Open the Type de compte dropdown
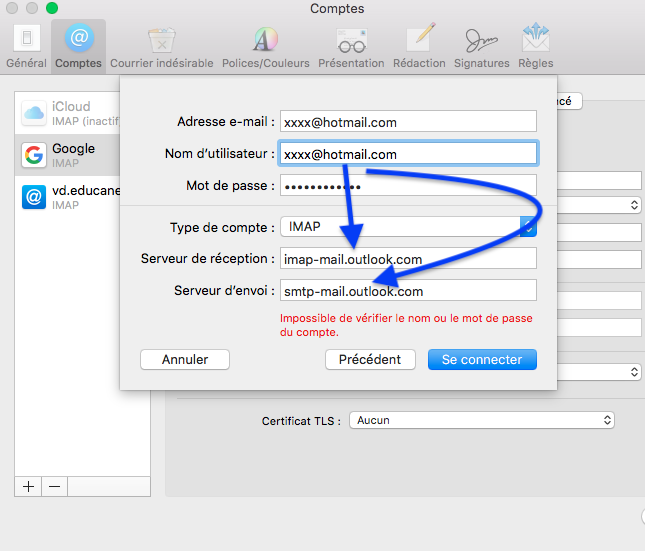The width and height of the screenshot is (645, 551). click(408, 227)
